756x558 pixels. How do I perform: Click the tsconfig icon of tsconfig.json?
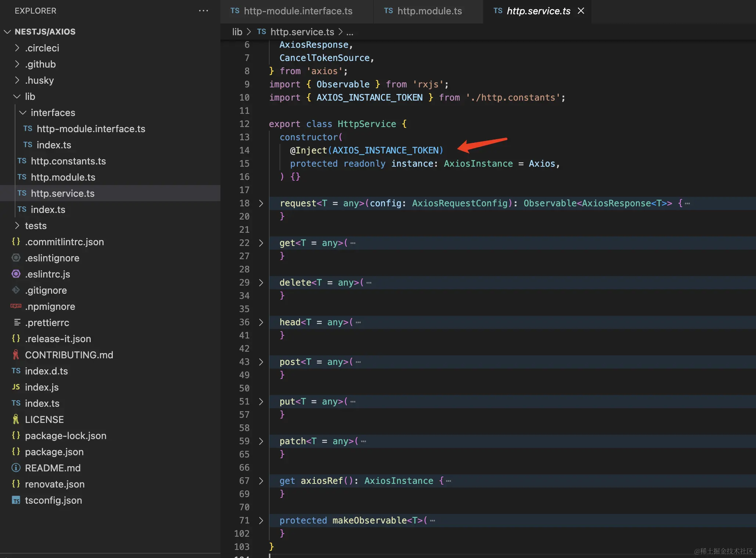(16, 500)
